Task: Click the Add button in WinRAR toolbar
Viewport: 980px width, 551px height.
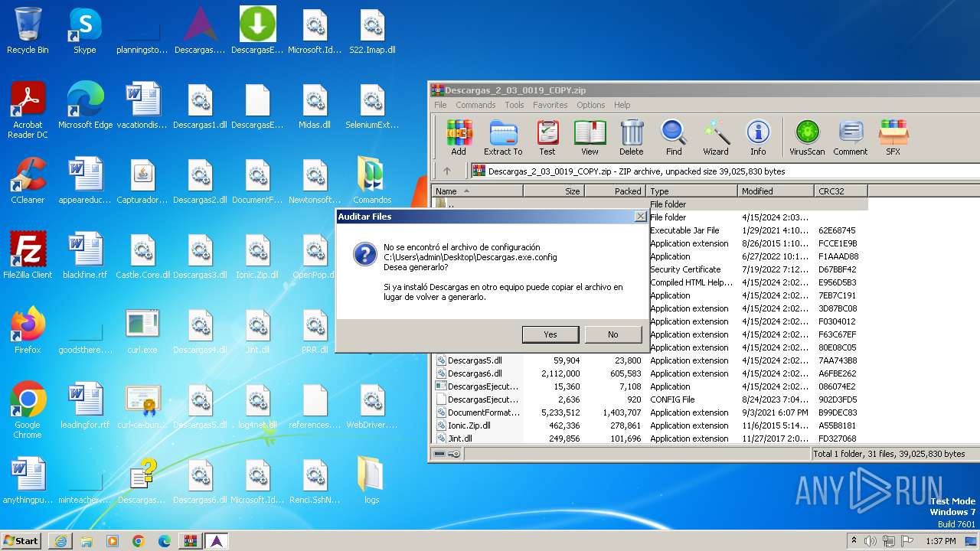Action: 459,138
